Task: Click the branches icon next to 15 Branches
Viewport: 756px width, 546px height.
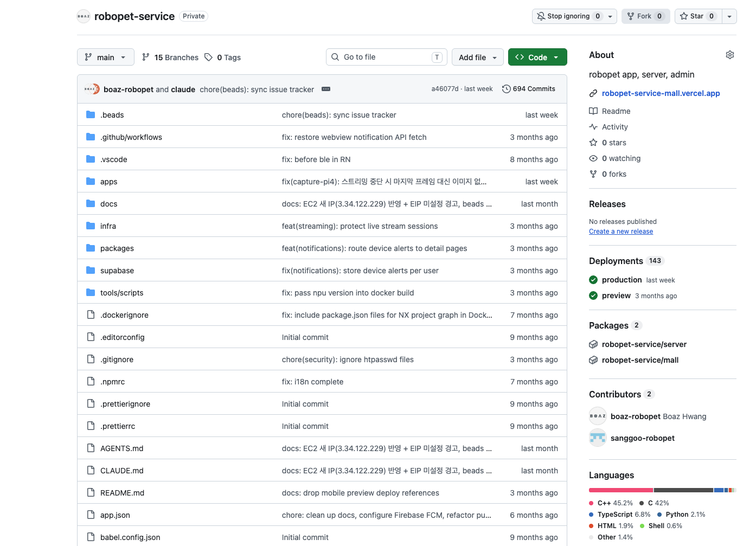Action: 145,57
